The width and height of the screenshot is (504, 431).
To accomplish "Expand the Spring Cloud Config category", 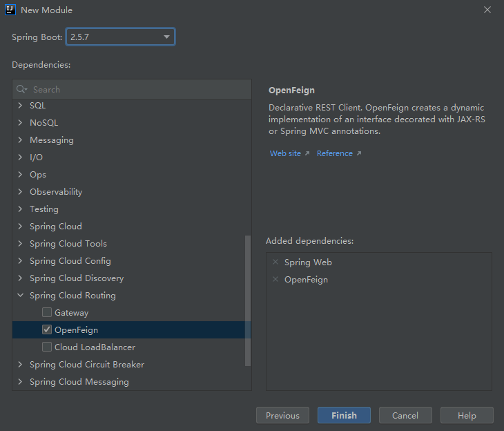I will tap(20, 261).
